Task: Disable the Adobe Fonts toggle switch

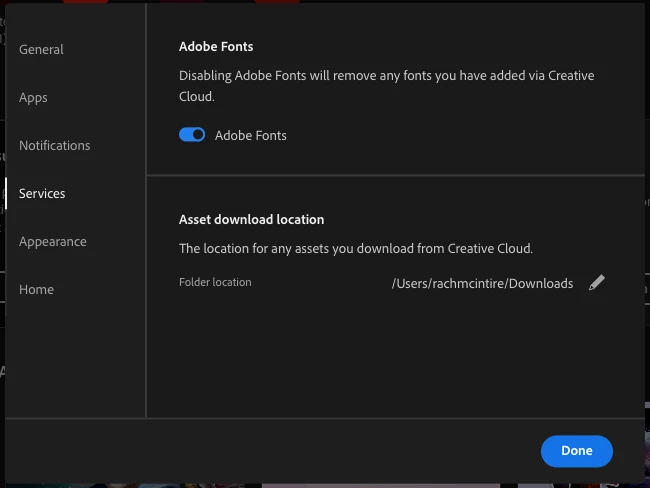Action: [192, 135]
